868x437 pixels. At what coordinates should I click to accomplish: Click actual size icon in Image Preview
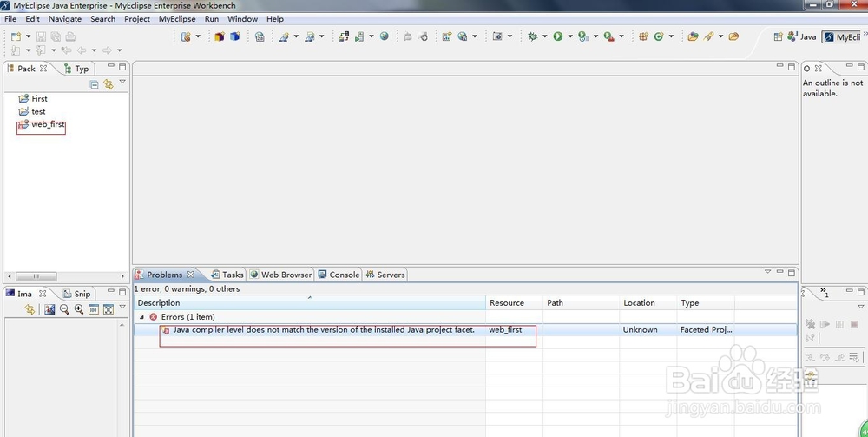point(94,309)
